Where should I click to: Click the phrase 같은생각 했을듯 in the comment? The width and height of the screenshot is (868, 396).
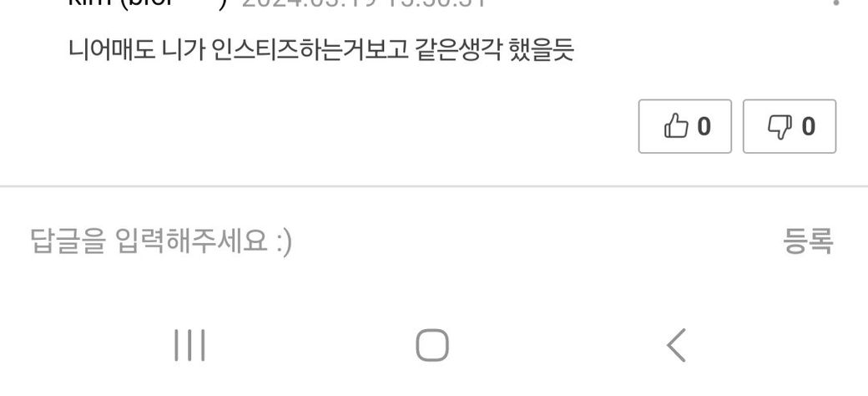(494, 50)
